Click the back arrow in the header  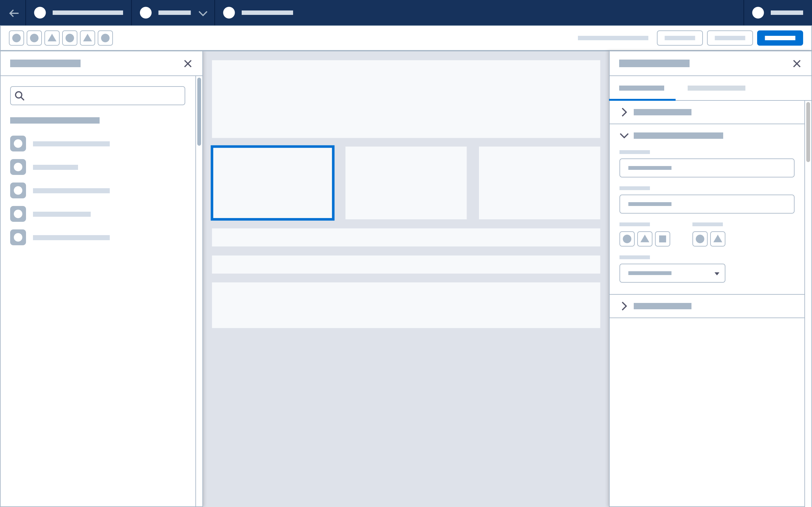pos(14,13)
